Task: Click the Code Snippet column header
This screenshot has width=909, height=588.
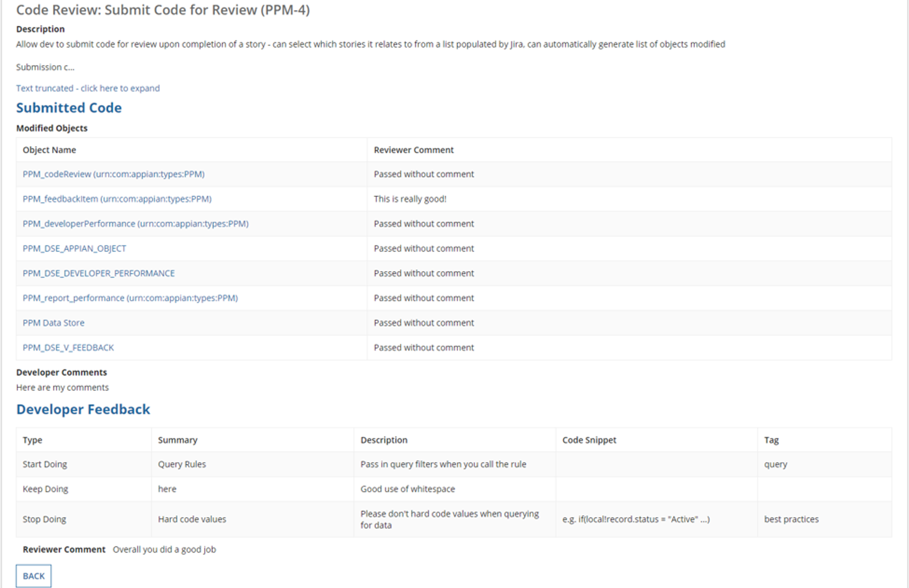Action: pyautogui.click(x=589, y=440)
